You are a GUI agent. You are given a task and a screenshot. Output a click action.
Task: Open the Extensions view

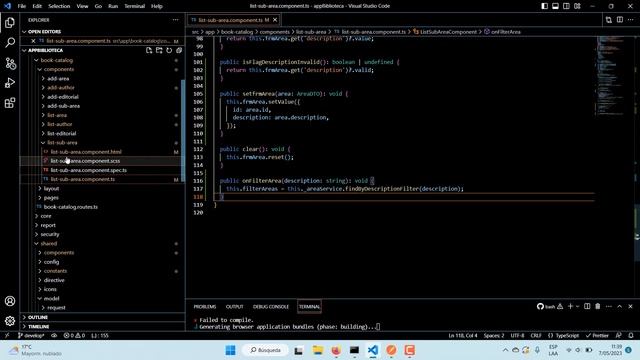coord(10,103)
